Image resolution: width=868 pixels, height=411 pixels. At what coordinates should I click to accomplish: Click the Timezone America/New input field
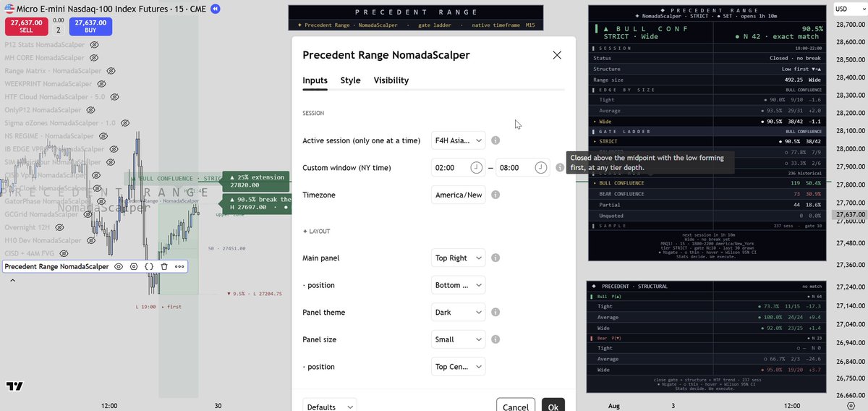[459, 195]
